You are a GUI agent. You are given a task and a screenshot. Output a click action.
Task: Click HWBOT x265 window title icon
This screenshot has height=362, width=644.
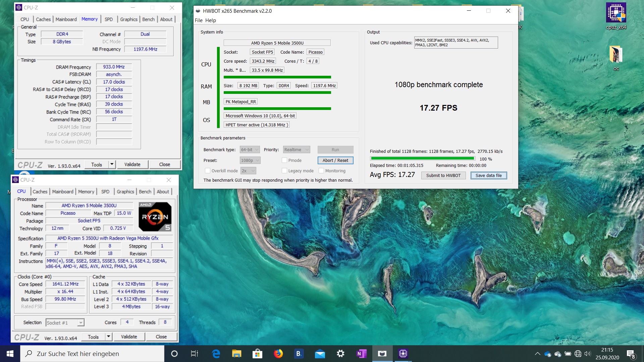[198, 11]
